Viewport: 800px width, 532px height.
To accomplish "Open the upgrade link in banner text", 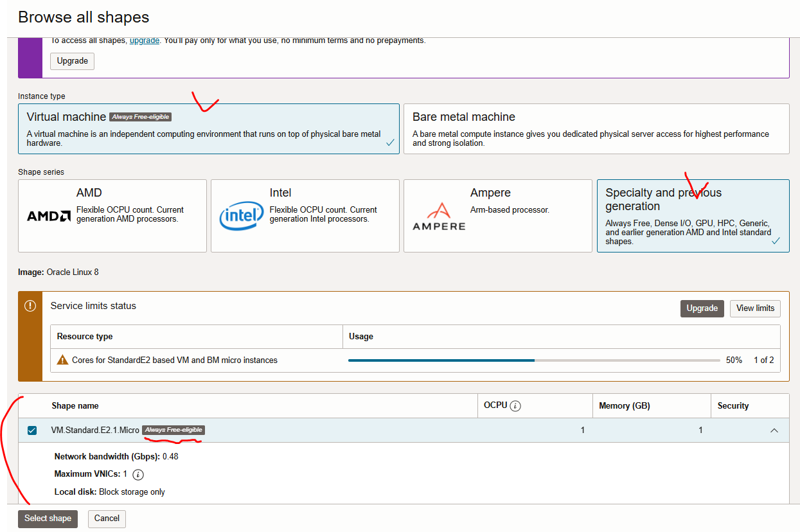I will tap(145, 40).
